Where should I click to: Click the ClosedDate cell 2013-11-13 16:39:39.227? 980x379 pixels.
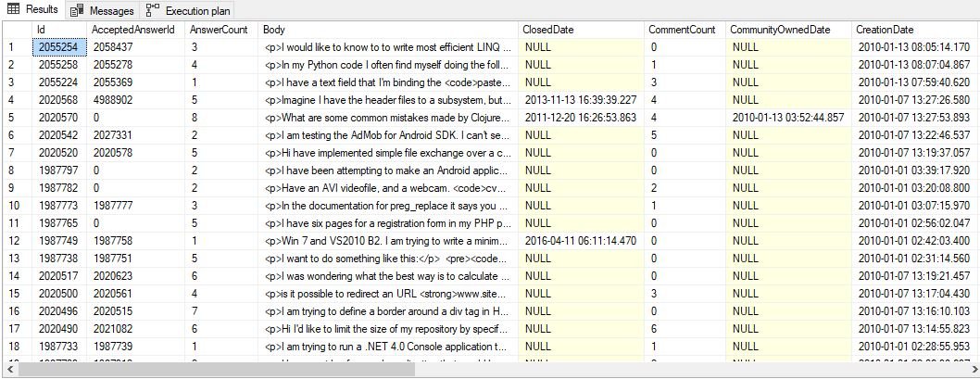click(x=581, y=100)
